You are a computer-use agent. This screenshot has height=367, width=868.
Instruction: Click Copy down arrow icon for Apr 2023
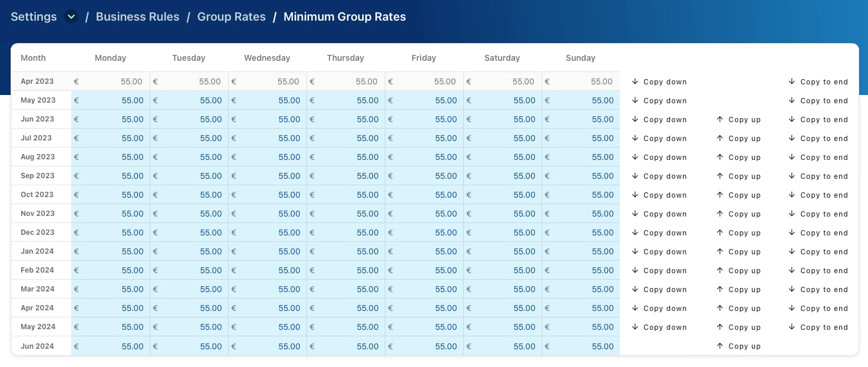tap(635, 81)
